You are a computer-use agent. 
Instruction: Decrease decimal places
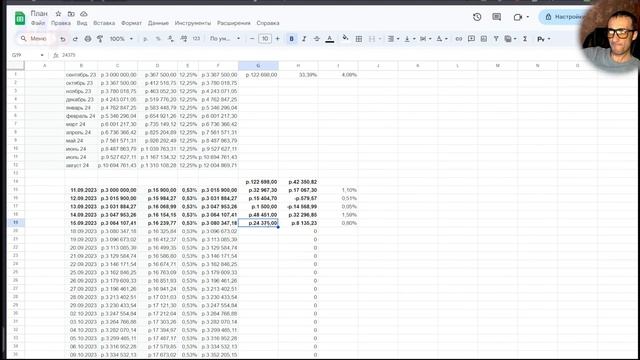point(171,39)
